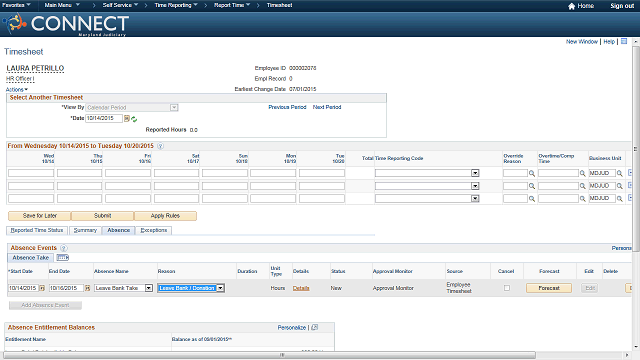The width and height of the screenshot is (640, 360).
Task: Switch to the Summary tab
Action: coord(85,230)
